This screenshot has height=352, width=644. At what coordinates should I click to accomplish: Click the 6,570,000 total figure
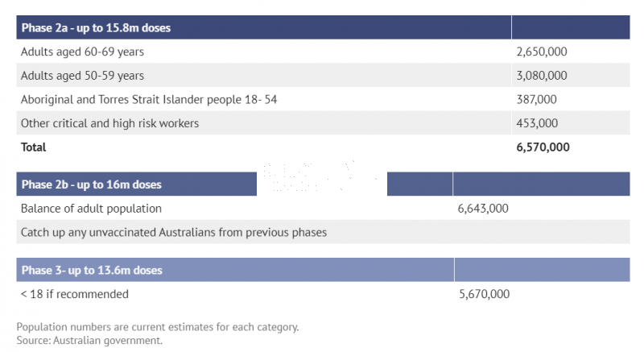(x=543, y=147)
